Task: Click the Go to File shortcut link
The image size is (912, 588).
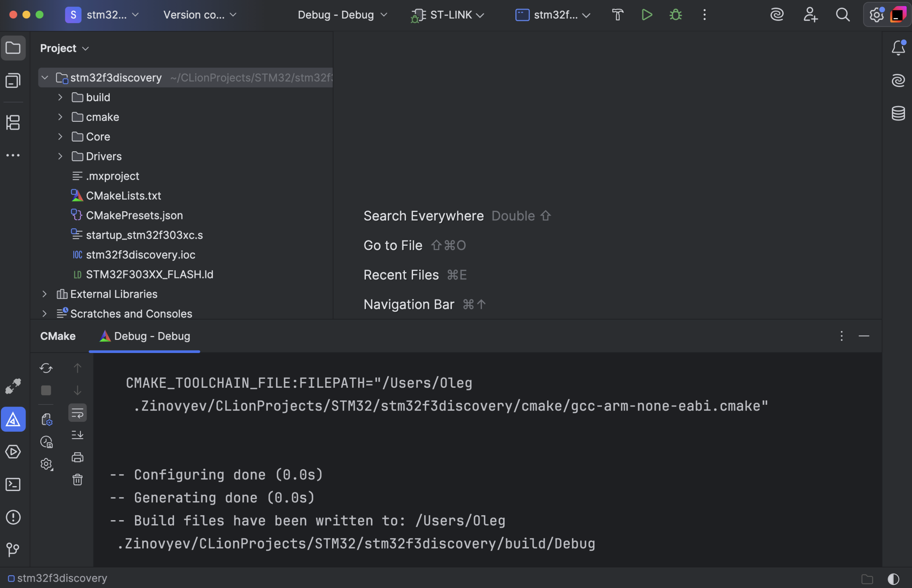Action: pos(392,245)
